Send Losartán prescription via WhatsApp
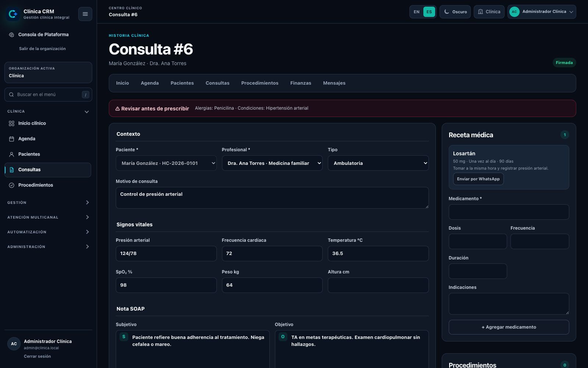588x368 pixels. coord(478,179)
